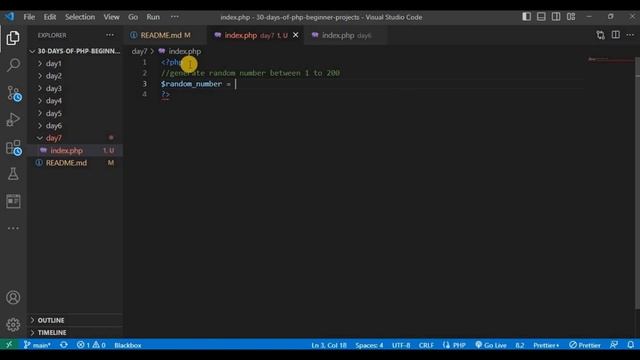This screenshot has width=640, height=360.
Task: Click Ln 3, Col 18 position indicator
Action: pyautogui.click(x=329, y=345)
